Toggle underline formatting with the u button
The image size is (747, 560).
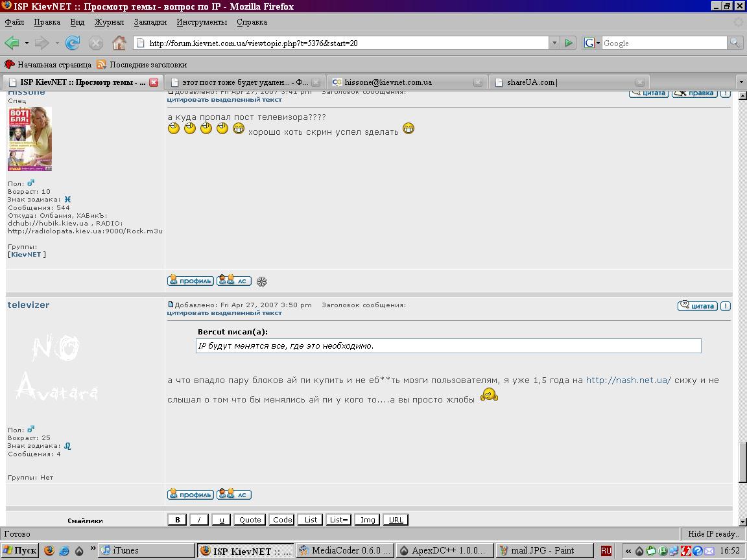(221, 520)
